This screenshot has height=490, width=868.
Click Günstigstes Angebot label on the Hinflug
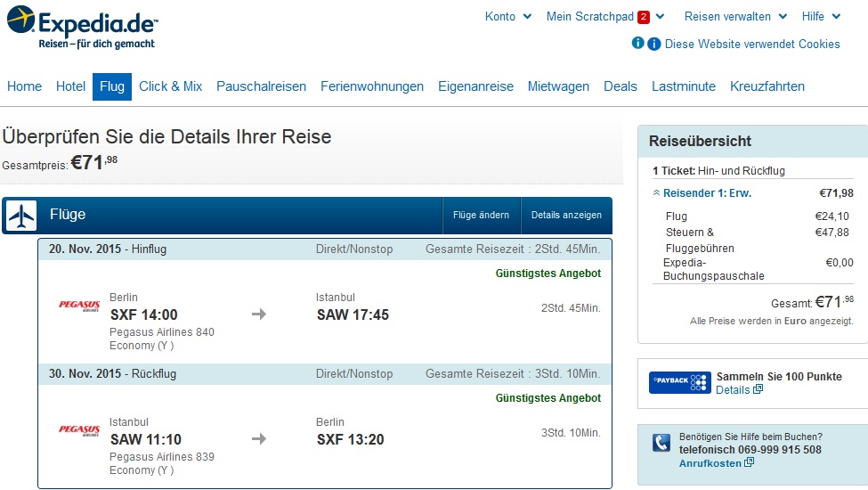point(548,273)
